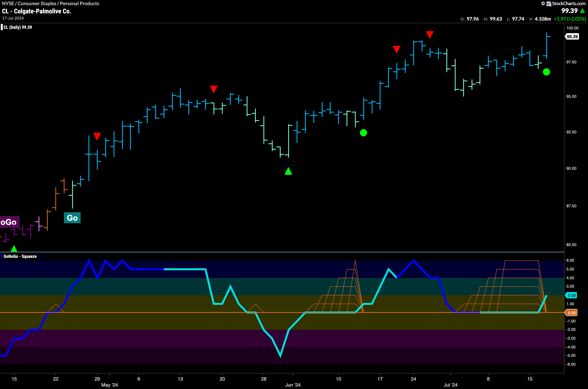Click the 100.00 price axis label

(x=572, y=28)
